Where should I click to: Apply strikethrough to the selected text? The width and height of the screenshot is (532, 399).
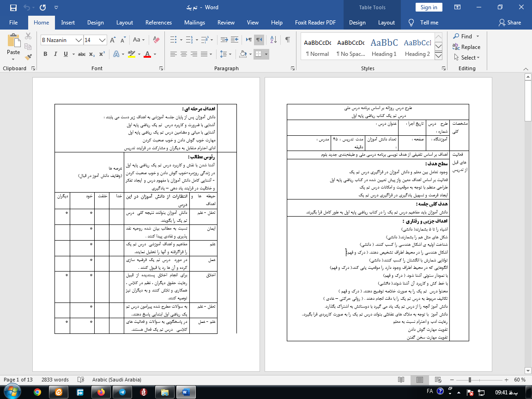(x=82, y=54)
